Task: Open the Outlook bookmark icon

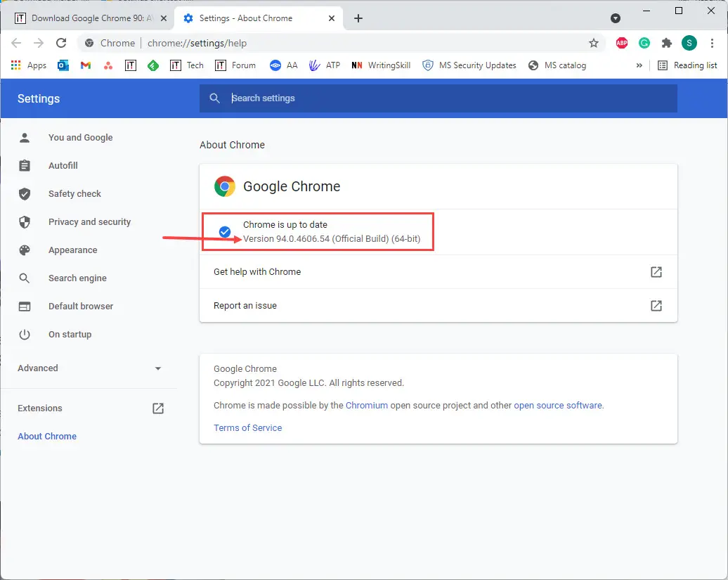Action: tap(63, 65)
